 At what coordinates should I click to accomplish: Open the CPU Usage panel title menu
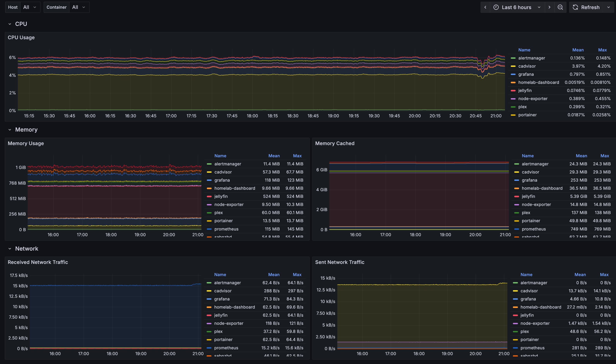(21, 37)
